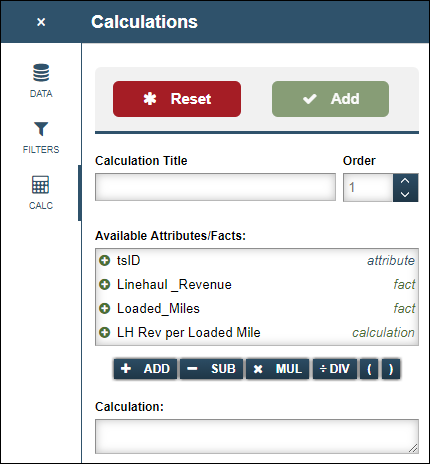430x464 pixels.
Task: Add tsID attribute with plus icon
Action: click(105, 261)
